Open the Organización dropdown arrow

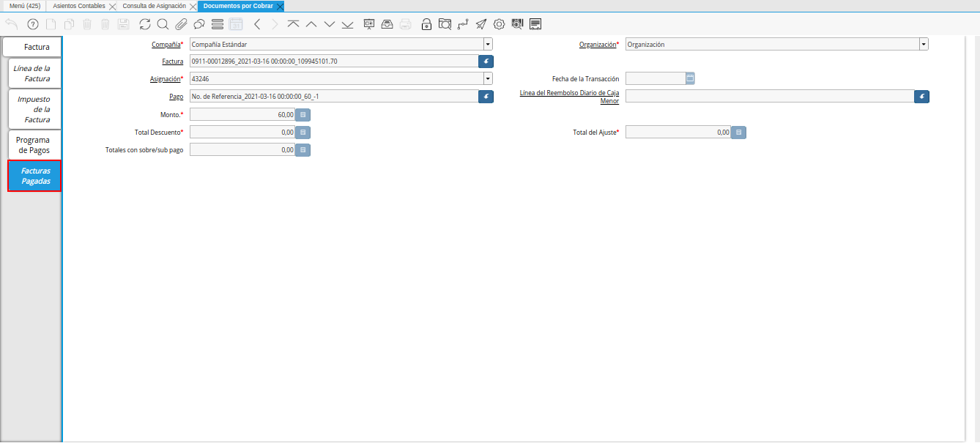(924, 45)
